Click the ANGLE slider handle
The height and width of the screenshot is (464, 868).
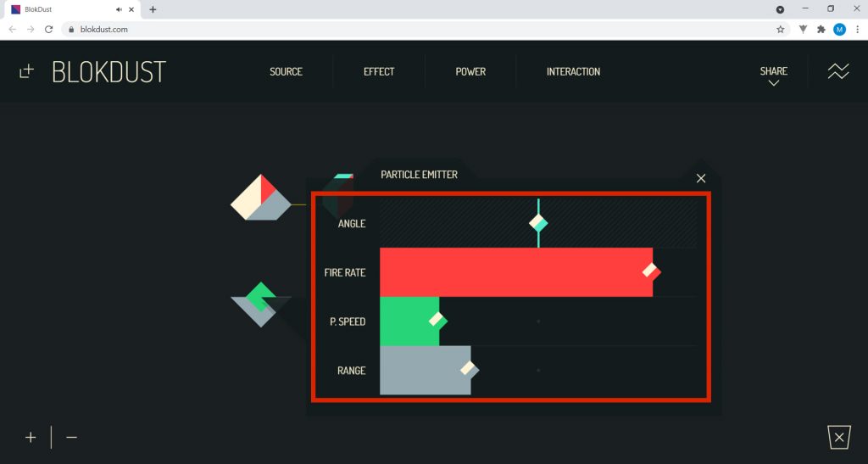(538, 223)
